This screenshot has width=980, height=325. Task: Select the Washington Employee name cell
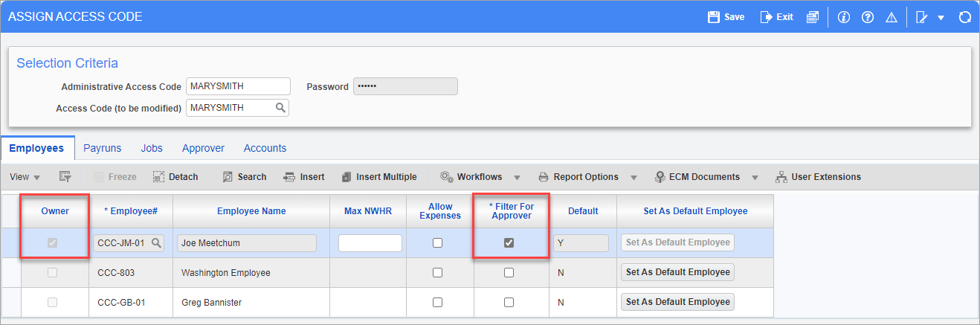251,273
